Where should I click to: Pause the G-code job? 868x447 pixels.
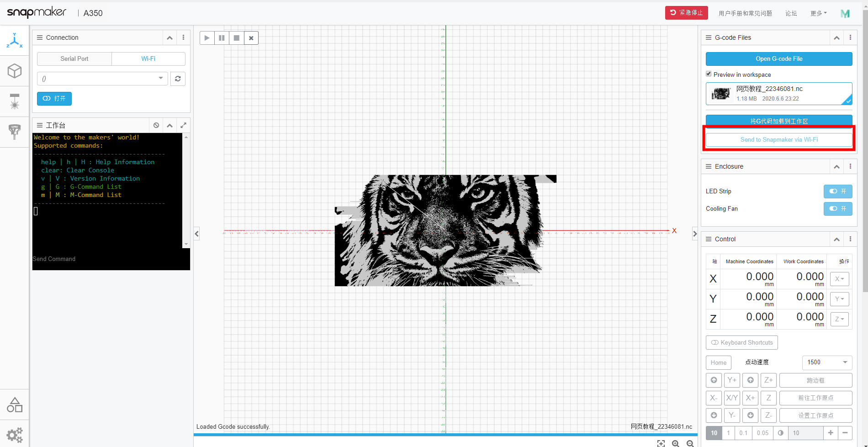coord(222,38)
